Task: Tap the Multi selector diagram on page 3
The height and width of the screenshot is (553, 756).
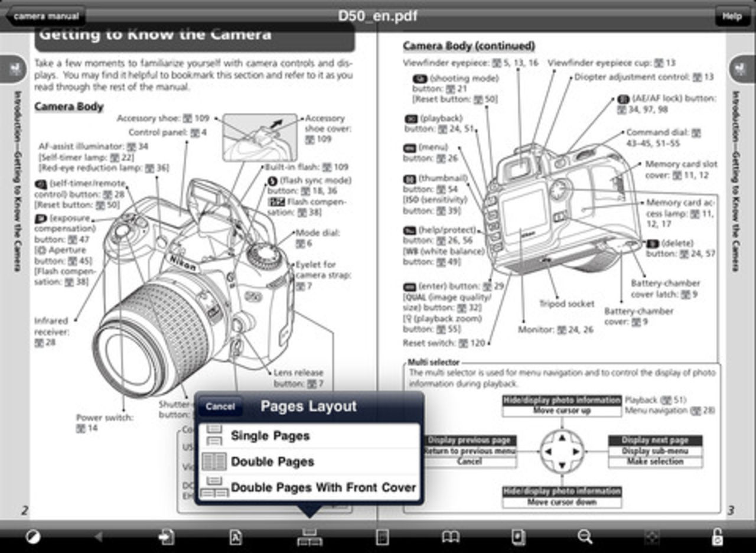Action: click(562, 451)
